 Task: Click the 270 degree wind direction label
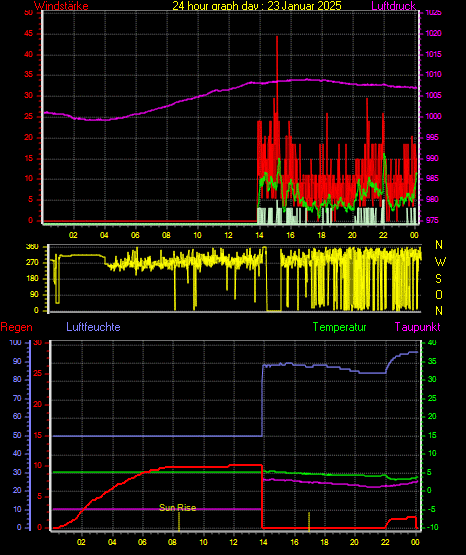(x=32, y=263)
